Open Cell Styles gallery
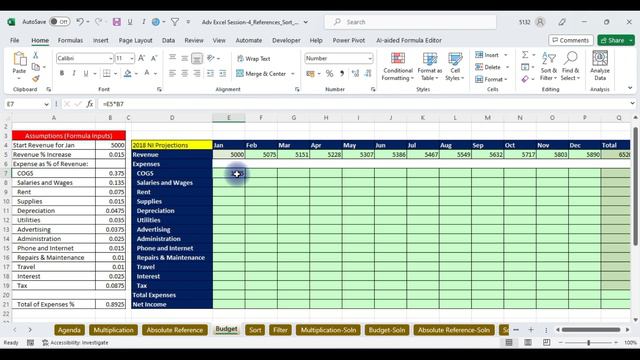The image size is (640, 360). pos(455,66)
